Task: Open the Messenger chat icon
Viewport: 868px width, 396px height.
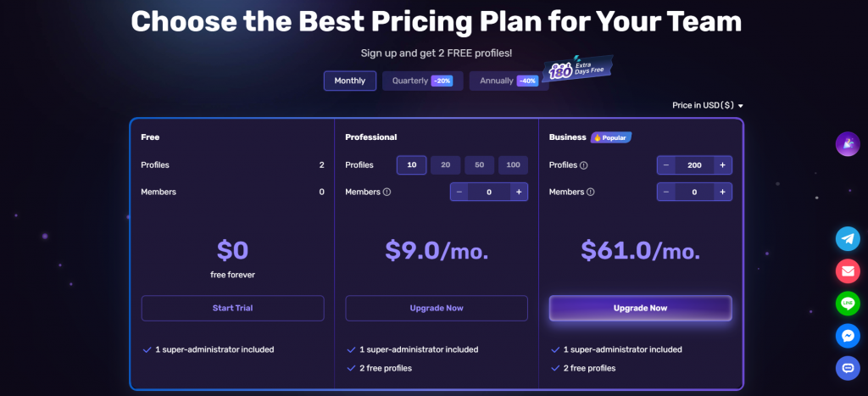Action: click(x=848, y=336)
